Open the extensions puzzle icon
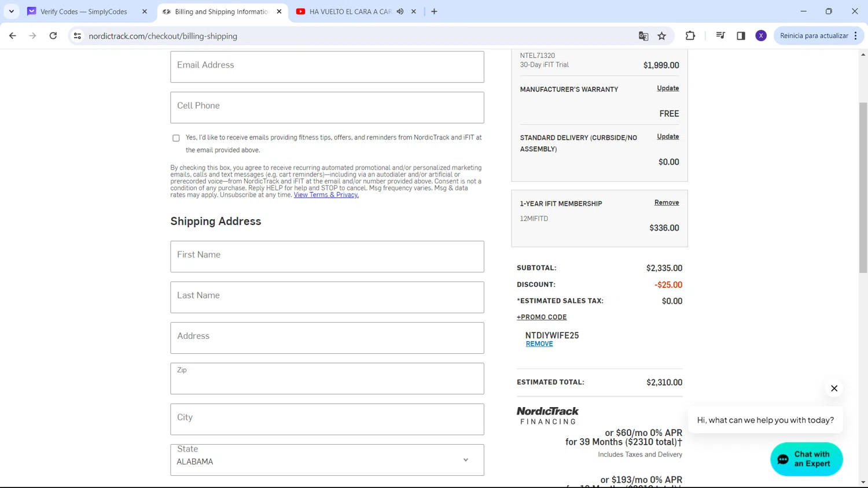868x488 pixels. pyautogui.click(x=690, y=36)
